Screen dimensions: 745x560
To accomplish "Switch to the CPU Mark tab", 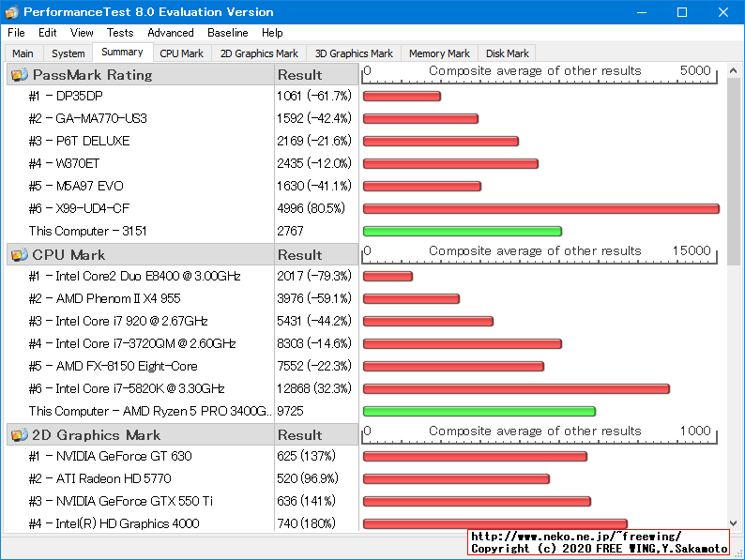I will tap(181, 53).
